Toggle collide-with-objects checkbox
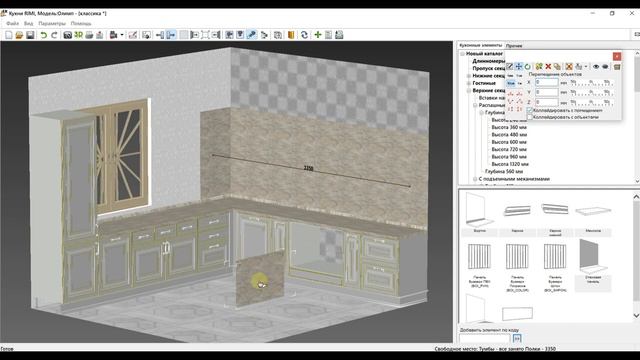 pyautogui.click(x=530, y=117)
